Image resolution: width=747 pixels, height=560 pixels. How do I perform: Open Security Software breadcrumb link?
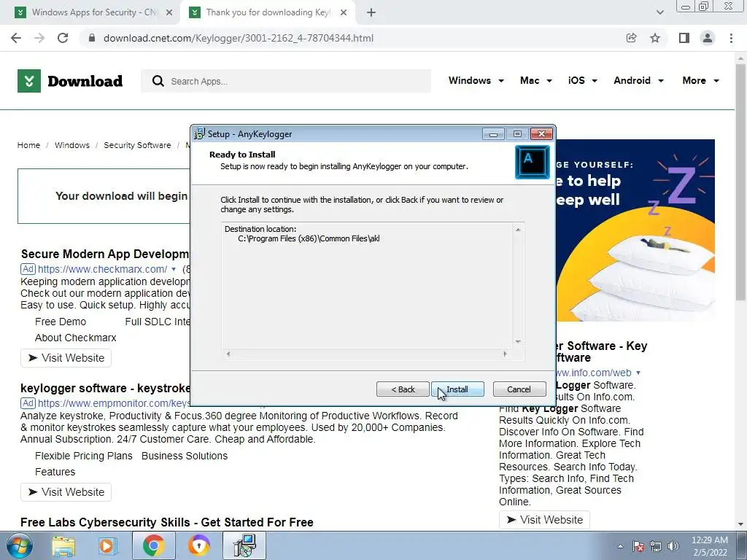pos(137,145)
